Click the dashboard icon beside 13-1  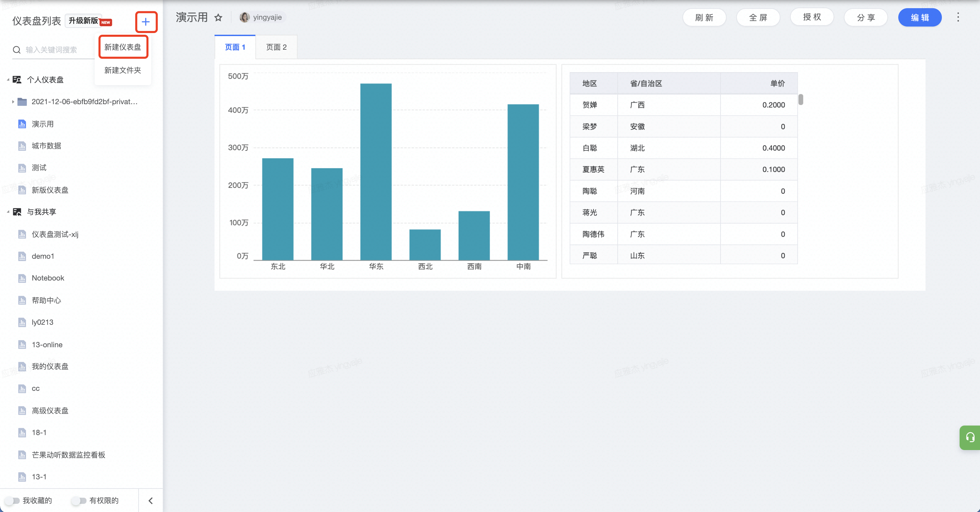22,477
